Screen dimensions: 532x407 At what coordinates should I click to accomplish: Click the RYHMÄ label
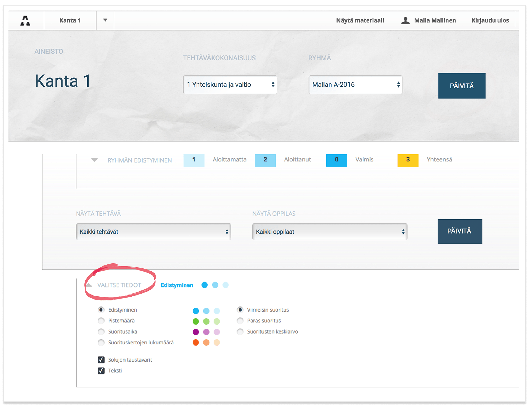click(x=319, y=58)
